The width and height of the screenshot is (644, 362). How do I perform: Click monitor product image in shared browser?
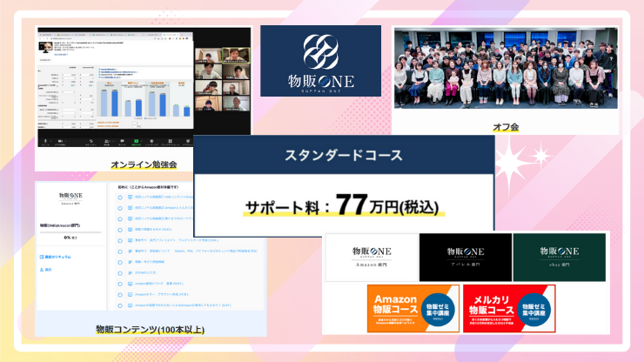(45, 47)
